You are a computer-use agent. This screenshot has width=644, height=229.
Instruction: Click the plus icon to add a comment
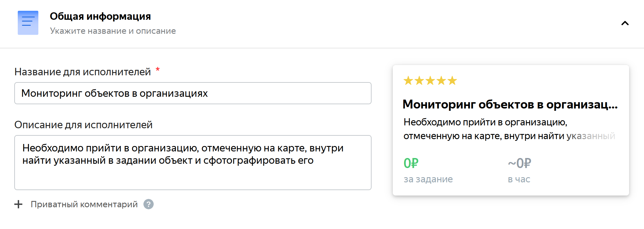coord(18,204)
